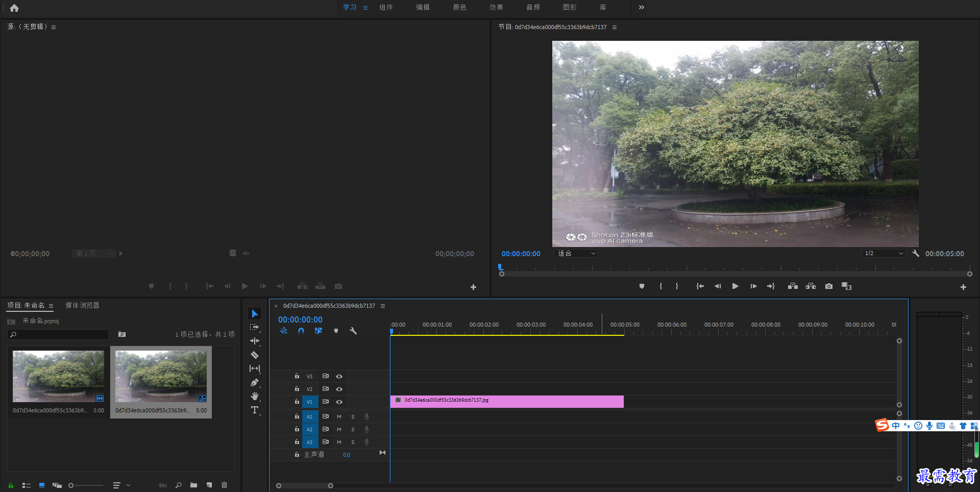Viewport: 980px width, 492px height.
Task: Step forward one frame in program monitor
Action: (753, 286)
